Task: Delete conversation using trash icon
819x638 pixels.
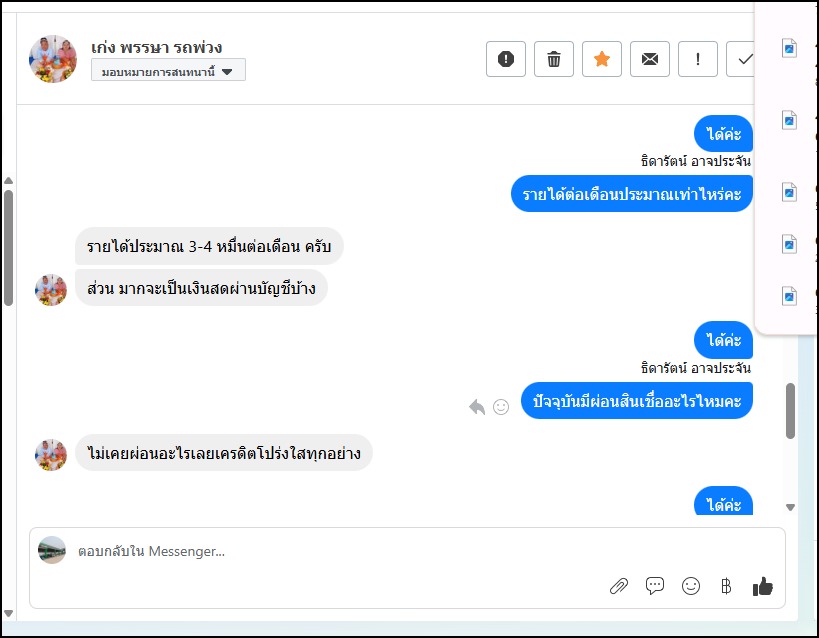Action: pyautogui.click(x=554, y=59)
